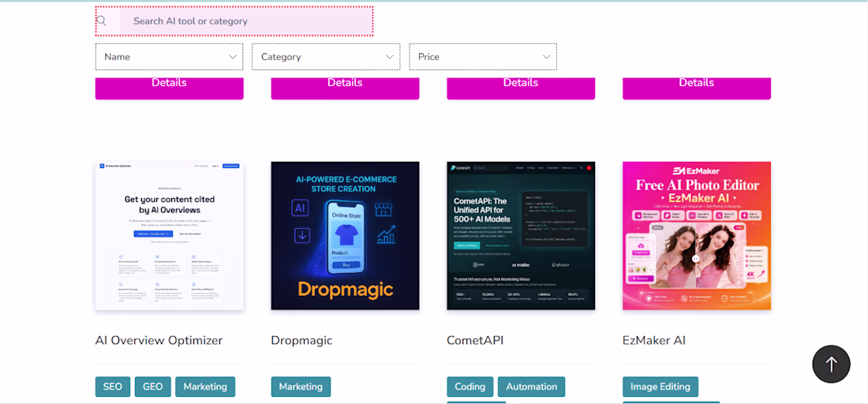Select the Coding tag
868x404 pixels.
(x=470, y=387)
